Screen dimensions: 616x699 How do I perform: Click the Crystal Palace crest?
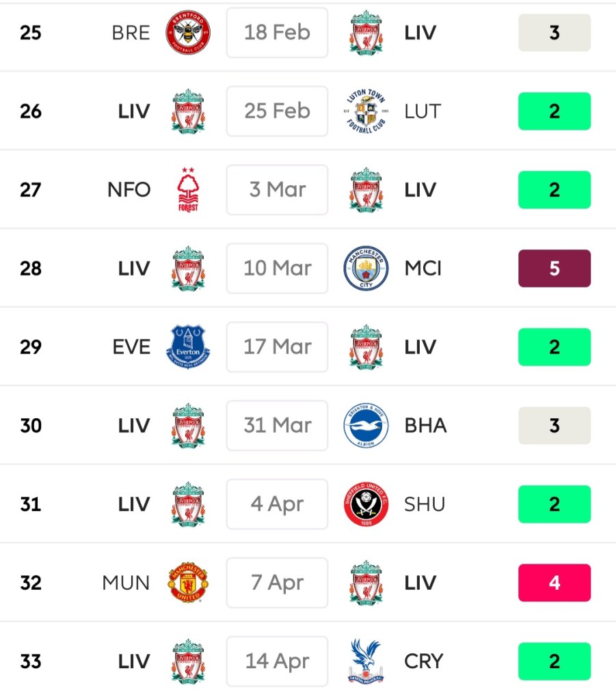click(366, 661)
